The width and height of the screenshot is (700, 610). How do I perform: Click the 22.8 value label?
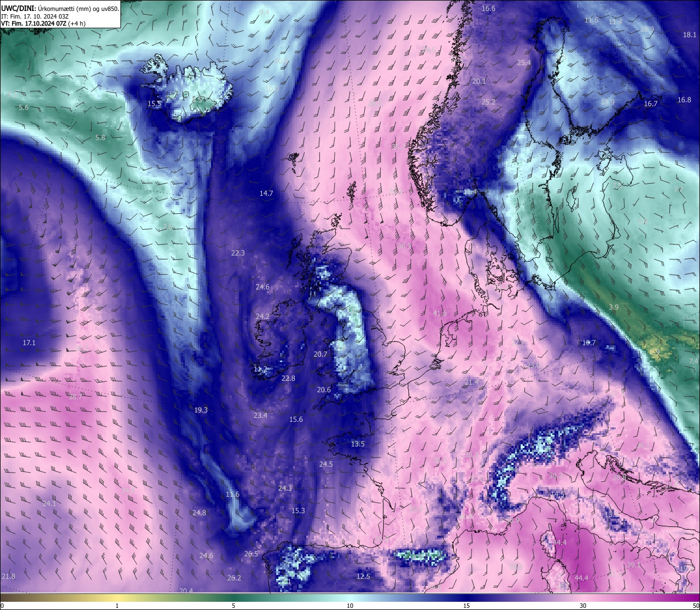pos(288,378)
